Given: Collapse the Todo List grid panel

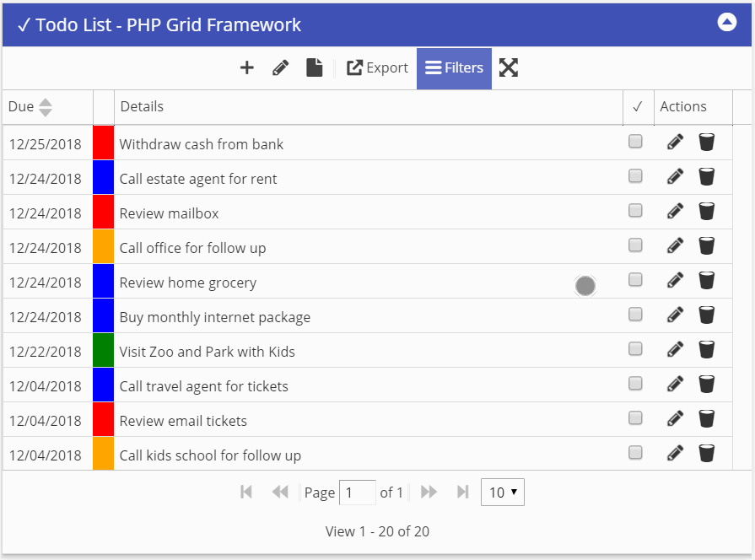Looking at the screenshot, I should 726,23.
